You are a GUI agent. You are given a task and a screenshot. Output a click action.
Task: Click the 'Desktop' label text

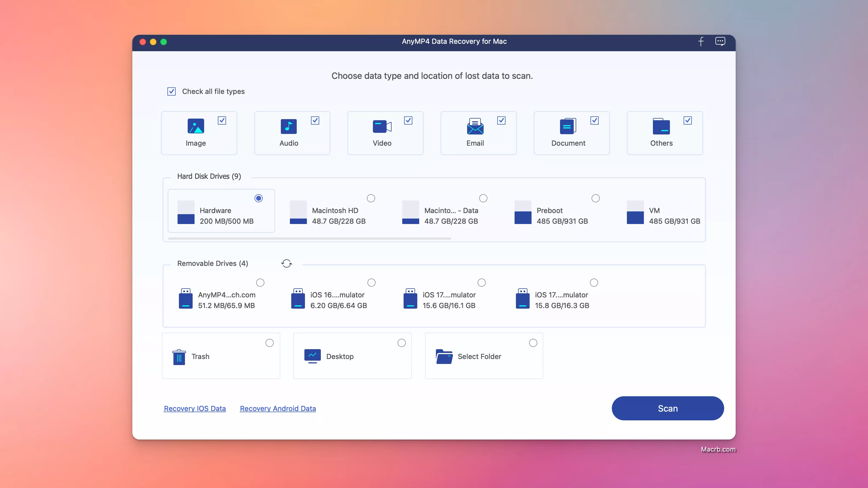tap(340, 356)
